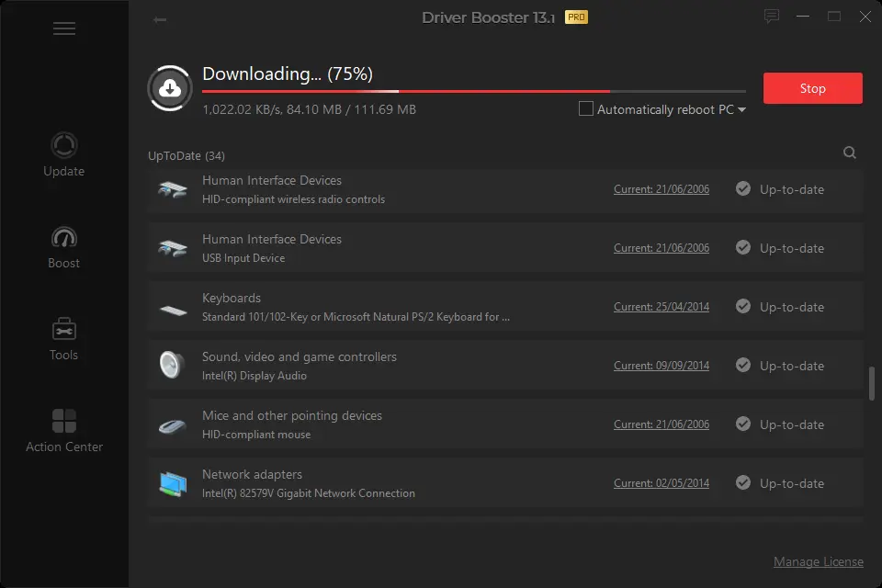Select 'HID-compliant wireless radio controls' text
This screenshot has height=588, width=882.
pos(294,199)
